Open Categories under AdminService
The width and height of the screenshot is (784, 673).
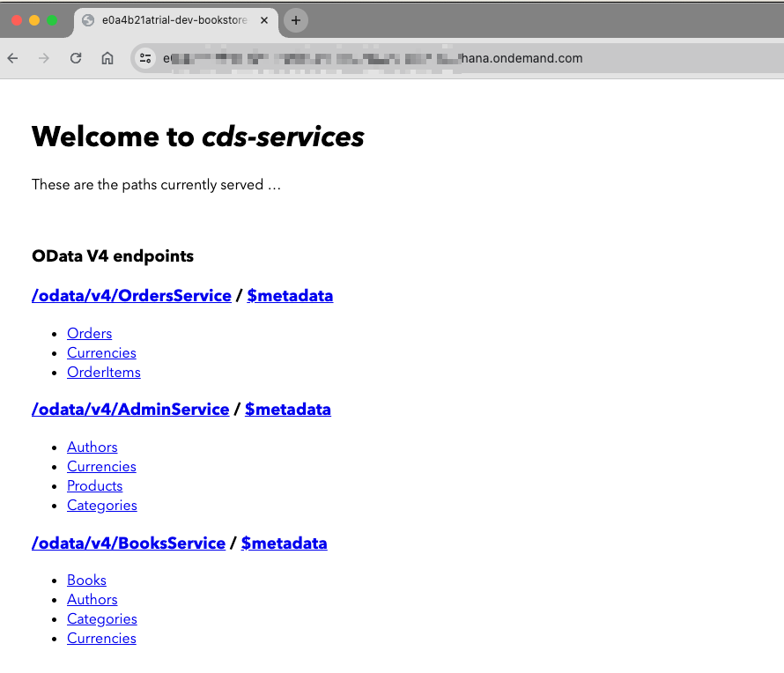[102, 506]
